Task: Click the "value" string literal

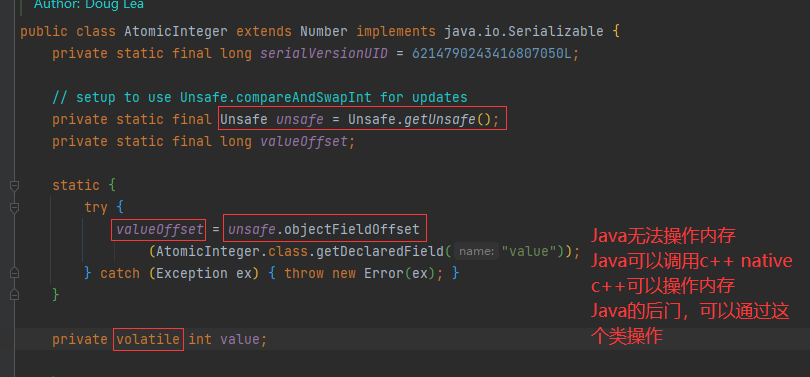Action: (x=532, y=252)
